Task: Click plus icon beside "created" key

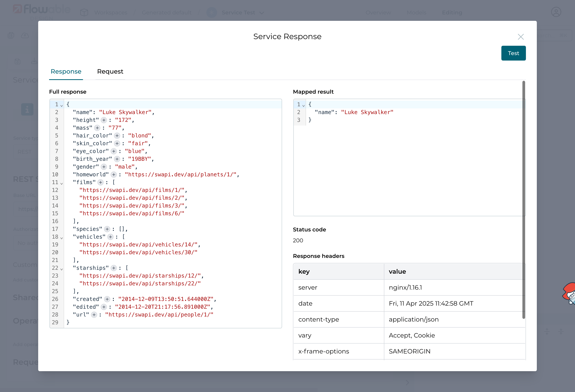Action: pyautogui.click(x=107, y=299)
